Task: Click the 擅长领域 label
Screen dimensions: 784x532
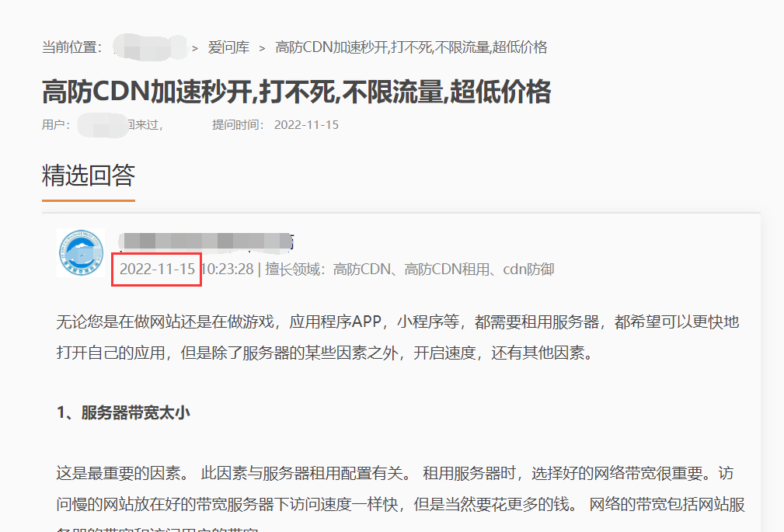Action: [295, 269]
